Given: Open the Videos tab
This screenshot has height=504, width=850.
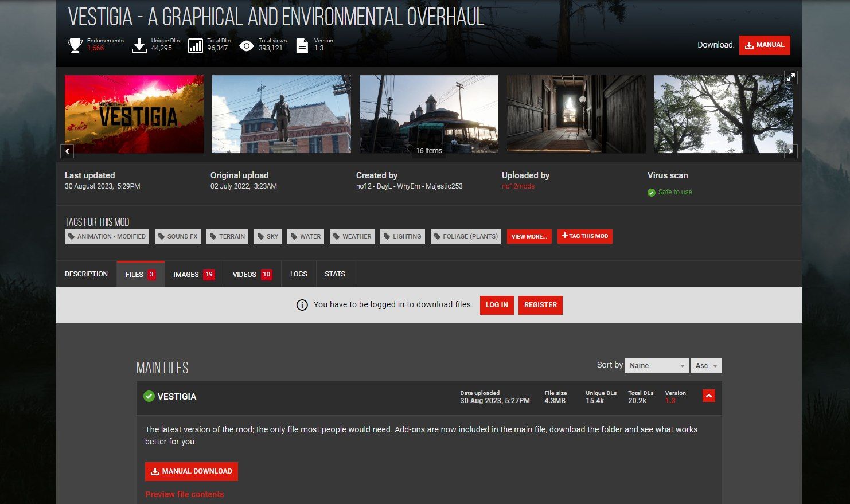Looking at the screenshot, I should click(252, 274).
